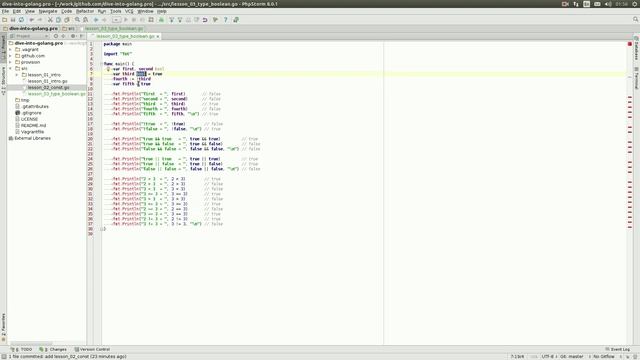Select README.md file
Screen dimensions: 640x360
[30, 126]
